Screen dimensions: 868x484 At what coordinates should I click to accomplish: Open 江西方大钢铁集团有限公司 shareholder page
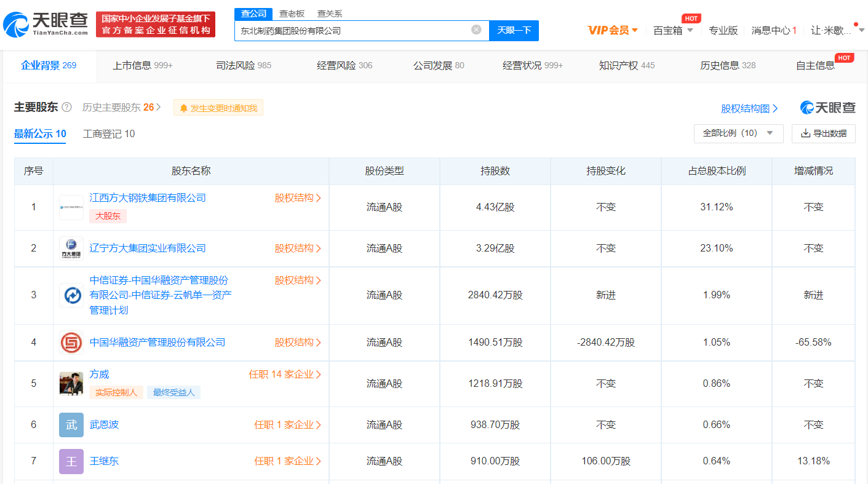coord(148,197)
